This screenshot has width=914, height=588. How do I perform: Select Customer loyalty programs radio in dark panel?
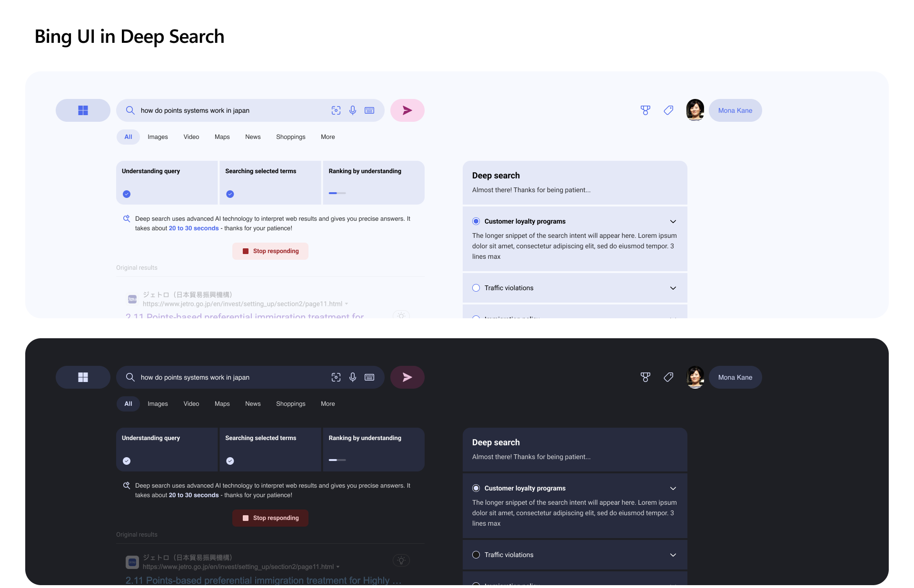(476, 488)
